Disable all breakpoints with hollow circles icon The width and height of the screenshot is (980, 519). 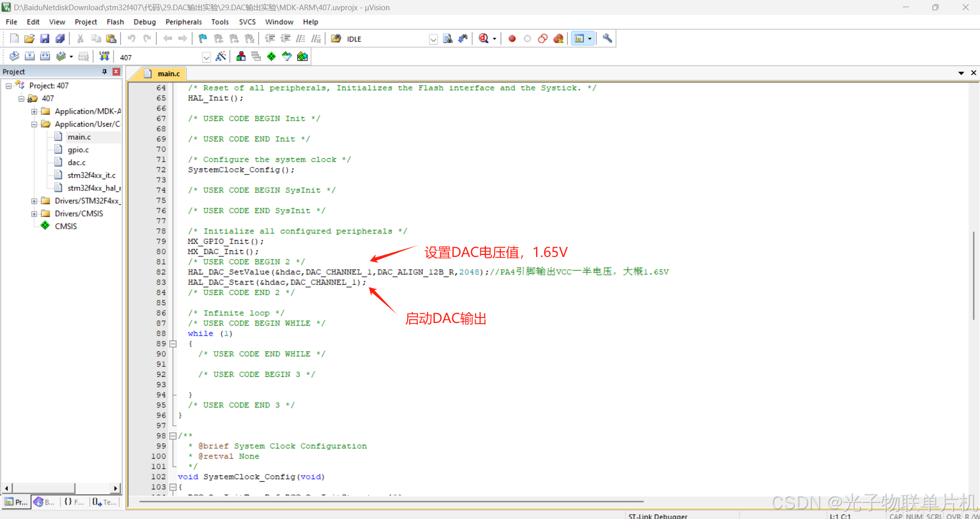click(543, 38)
